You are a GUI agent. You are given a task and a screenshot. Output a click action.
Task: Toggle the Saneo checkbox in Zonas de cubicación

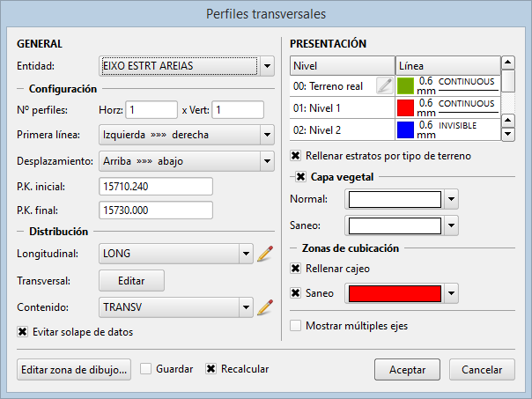pyautogui.click(x=296, y=292)
